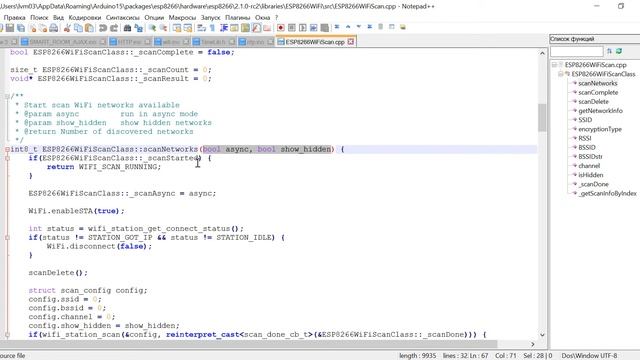Toggle synchronized horizontal scrolling icon
The width and height of the screenshot is (640, 360).
pyautogui.click(x=187, y=28)
